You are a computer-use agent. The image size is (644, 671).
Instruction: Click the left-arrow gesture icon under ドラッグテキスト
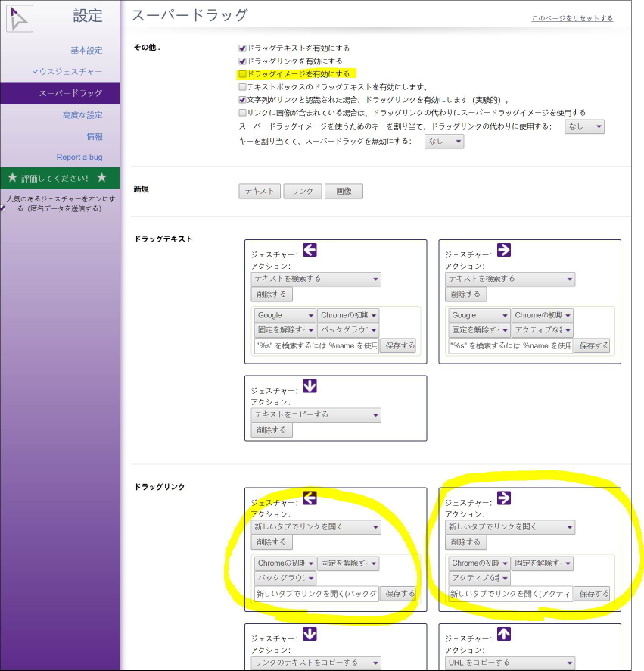point(309,250)
